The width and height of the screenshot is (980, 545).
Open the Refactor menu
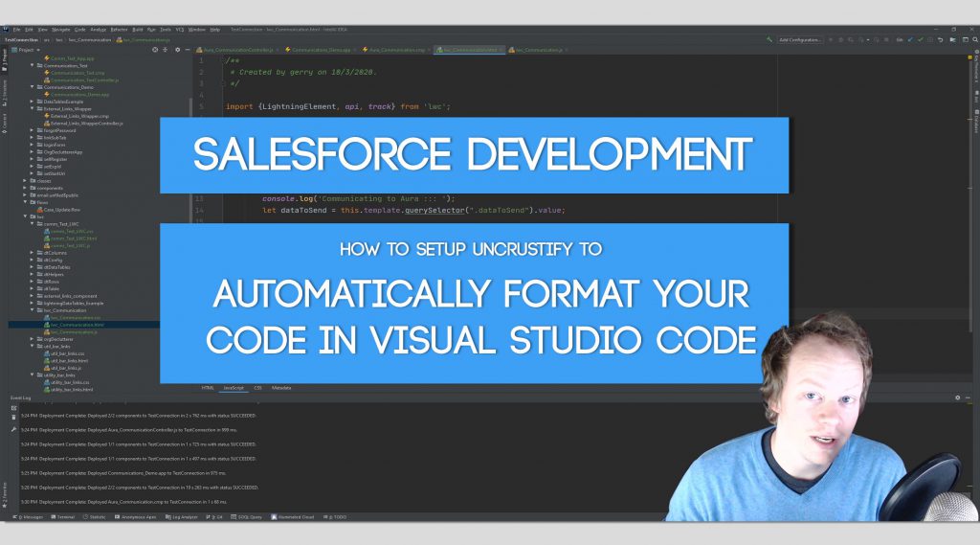point(119,30)
